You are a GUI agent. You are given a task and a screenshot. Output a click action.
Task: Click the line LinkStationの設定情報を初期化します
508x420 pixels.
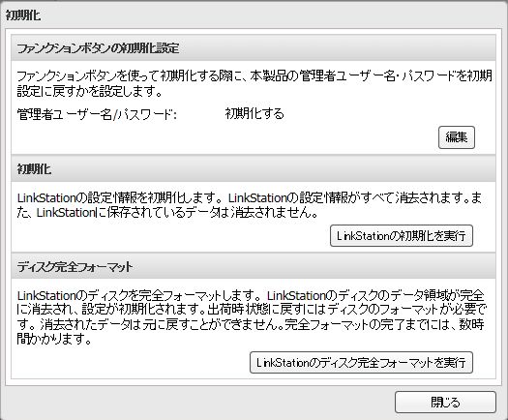coord(249,197)
